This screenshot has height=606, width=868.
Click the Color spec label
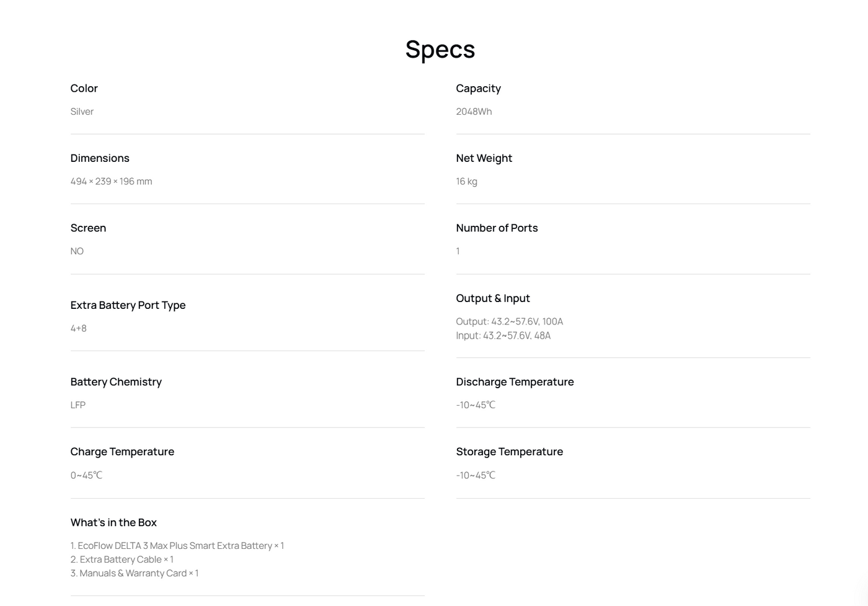click(x=84, y=89)
